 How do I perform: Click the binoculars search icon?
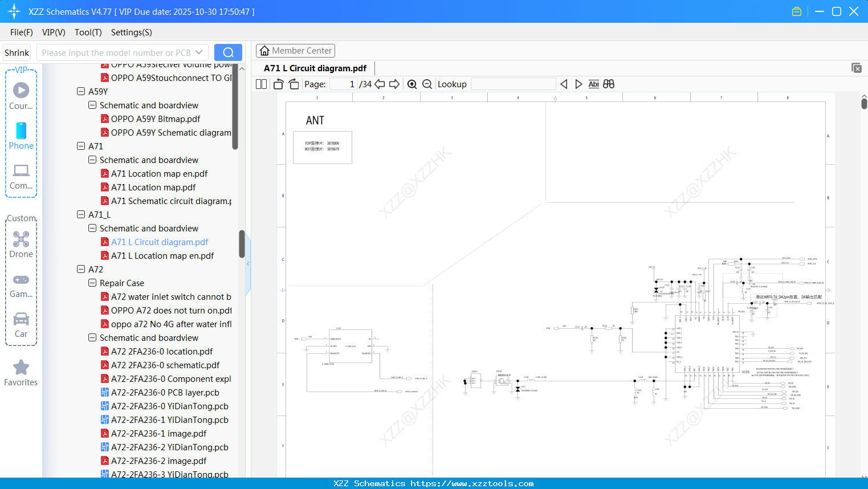(609, 84)
